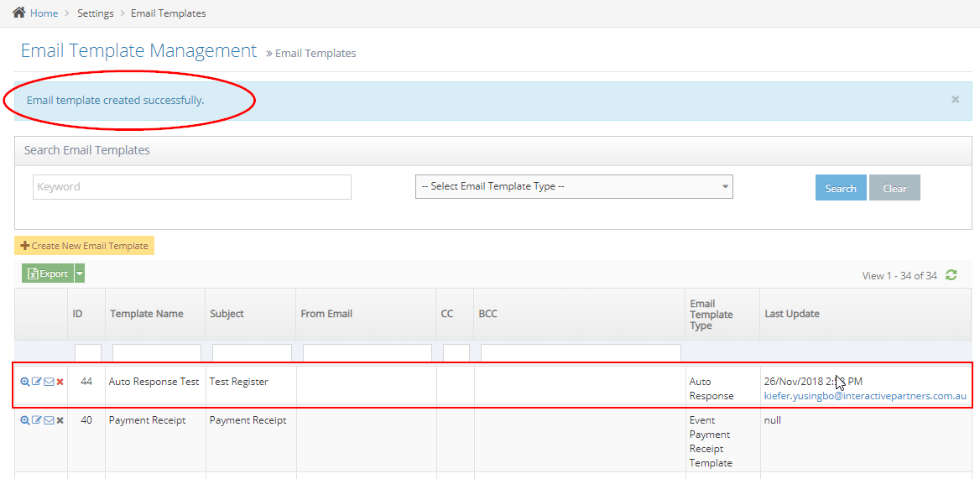Click the Search button

840,188
